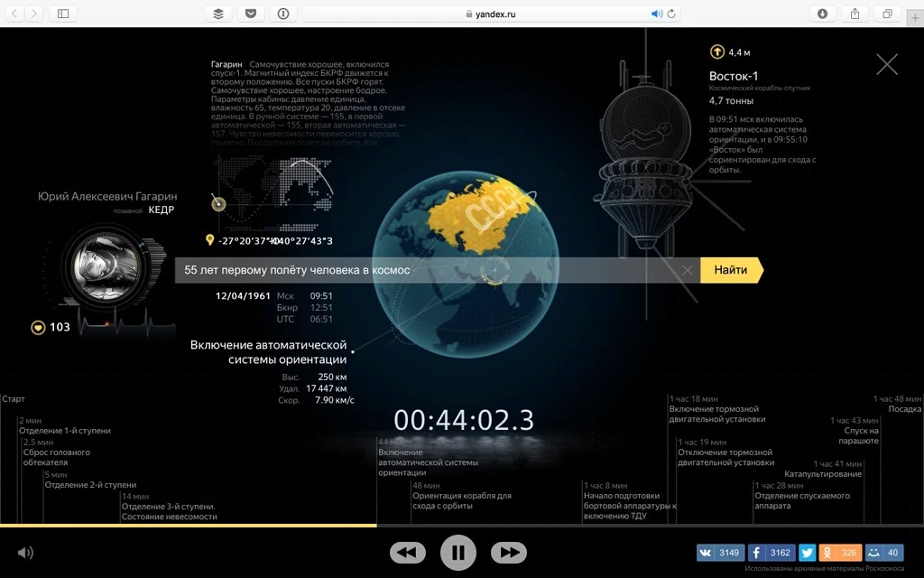
Task: Click the location pin by coordinates
Action: pos(209,239)
